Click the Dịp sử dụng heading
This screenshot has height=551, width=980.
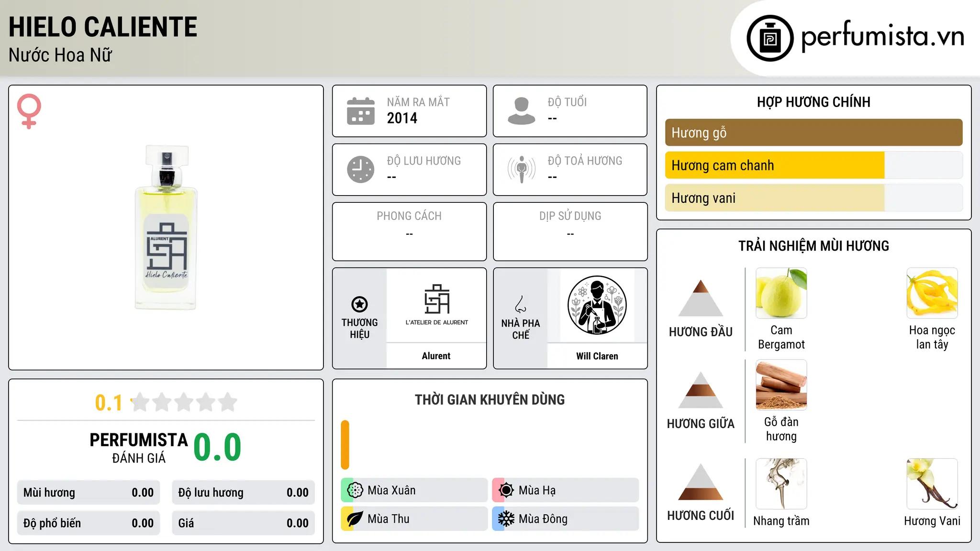(570, 216)
